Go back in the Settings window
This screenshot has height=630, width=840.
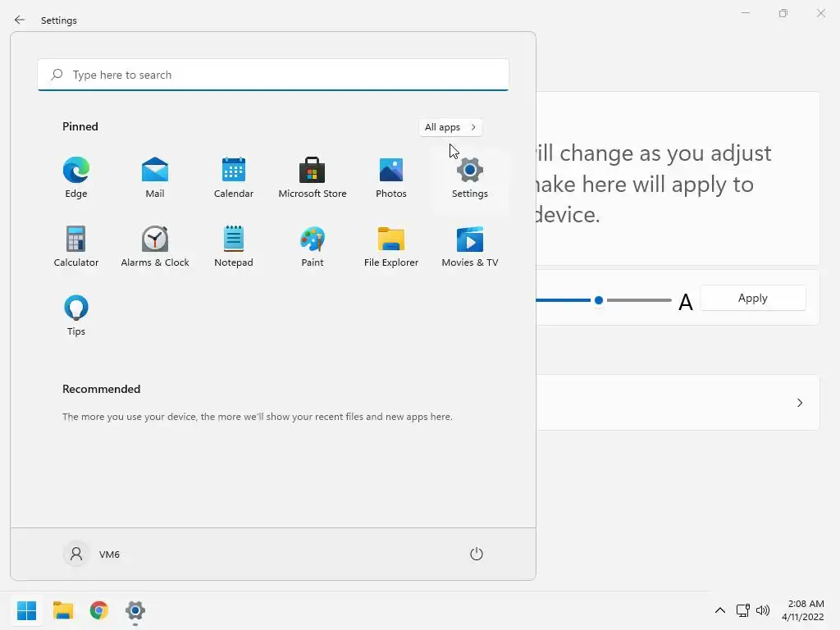(20, 20)
